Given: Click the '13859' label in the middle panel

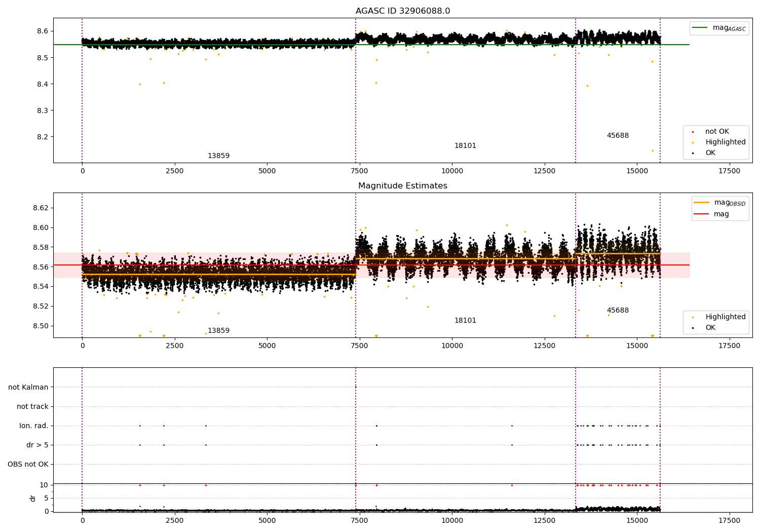Looking at the screenshot, I should [218, 331].
